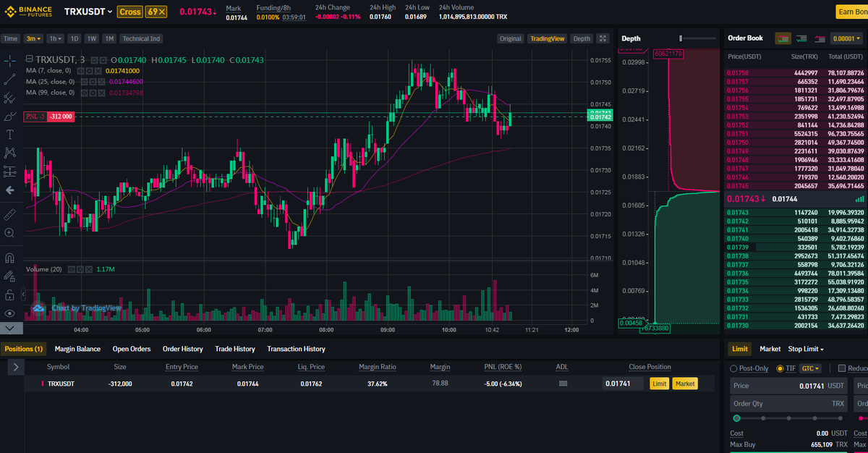Viewport: 868px width, 453px height.
Task: Open the Order History tab
Action: coord(182,349)
